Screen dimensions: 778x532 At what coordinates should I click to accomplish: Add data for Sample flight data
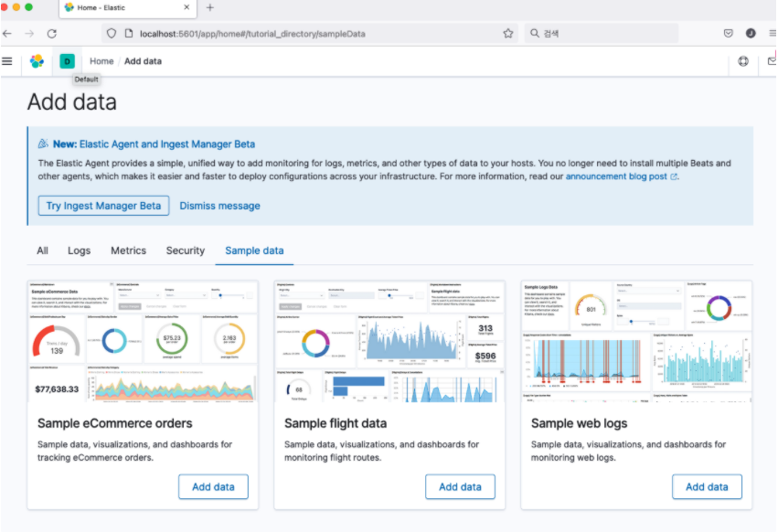[x=460, y=487]
